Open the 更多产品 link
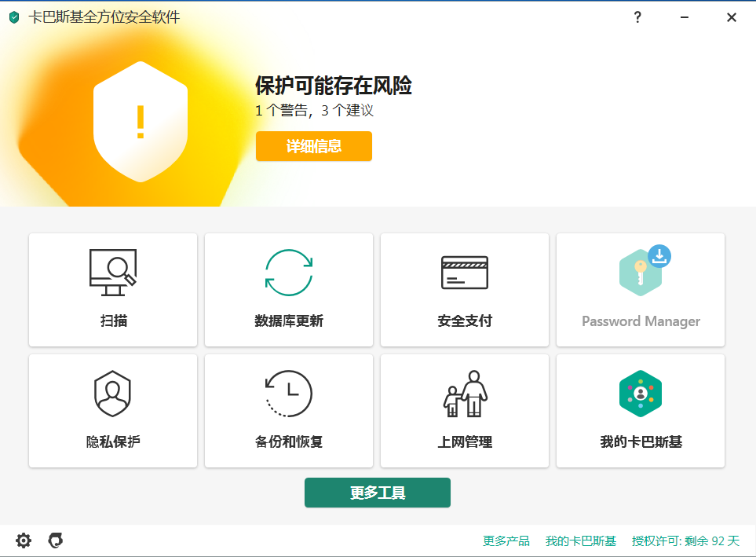The image size is (756, 557). tap(506, 541)
